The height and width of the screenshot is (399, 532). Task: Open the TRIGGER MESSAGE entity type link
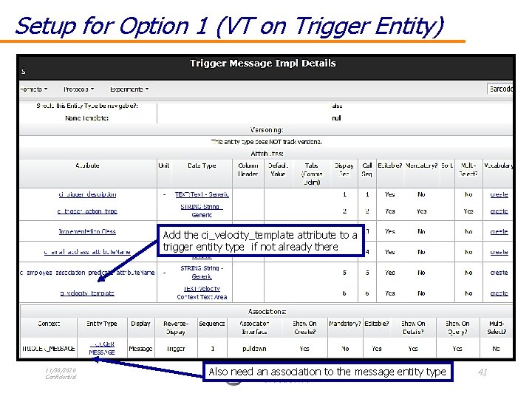[102, 348]
